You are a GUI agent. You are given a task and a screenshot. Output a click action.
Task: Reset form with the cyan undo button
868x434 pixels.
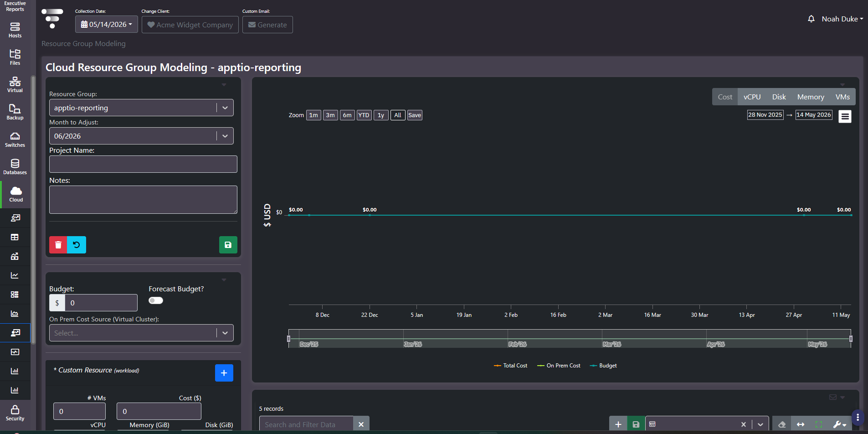pyautogui.click(x=77, y=245)
